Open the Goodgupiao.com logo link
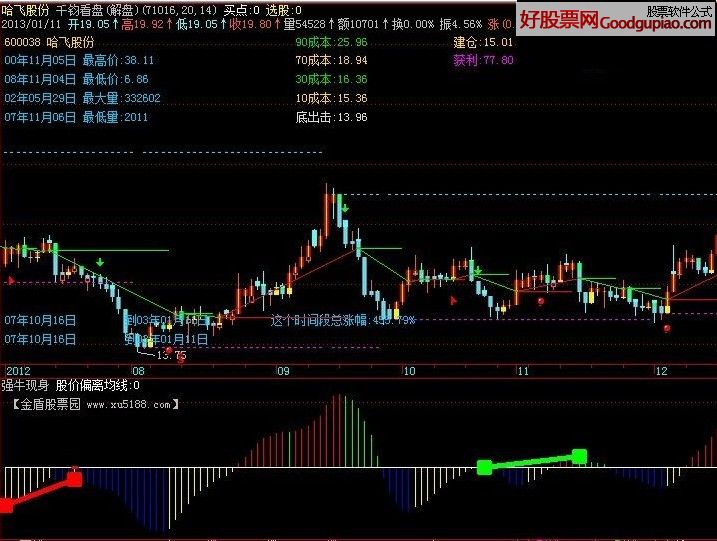Screen dimensions: 717x541 pos(615,18)
